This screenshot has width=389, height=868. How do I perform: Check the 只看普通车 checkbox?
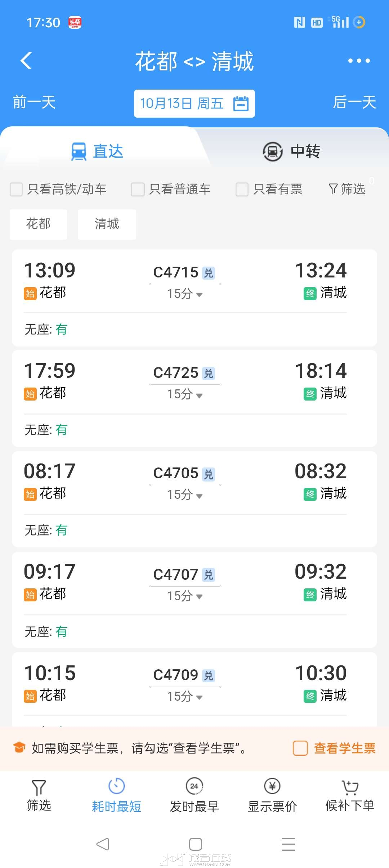coord(138,189)
